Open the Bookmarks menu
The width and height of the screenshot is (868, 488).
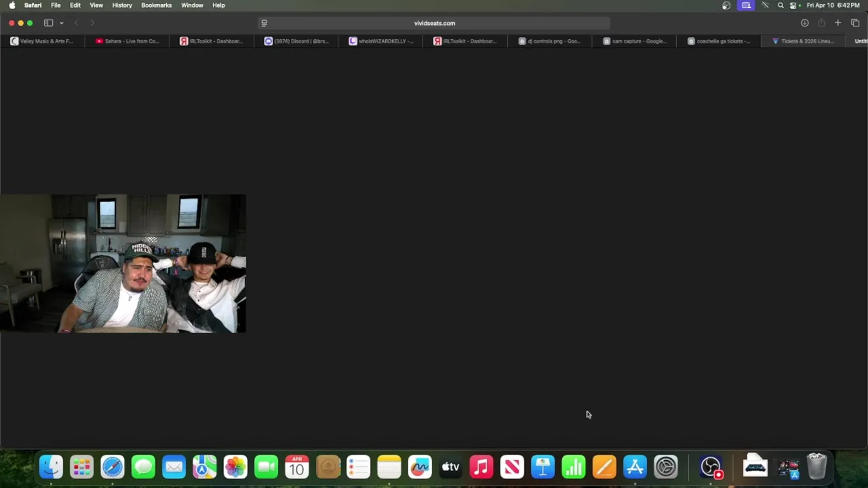(x=156, y=5)
